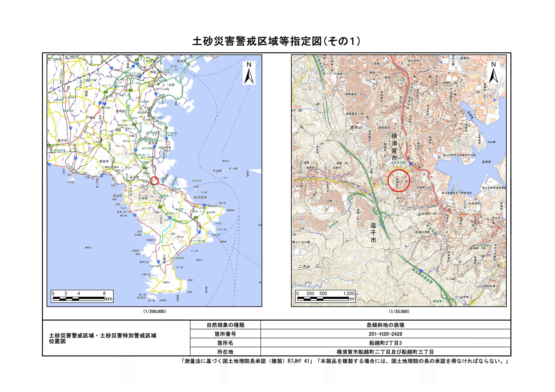The width and height of the screenshot is (555, 392).
Task: Click the 二子山 label on the right map
Action: [x=304, y=266]
